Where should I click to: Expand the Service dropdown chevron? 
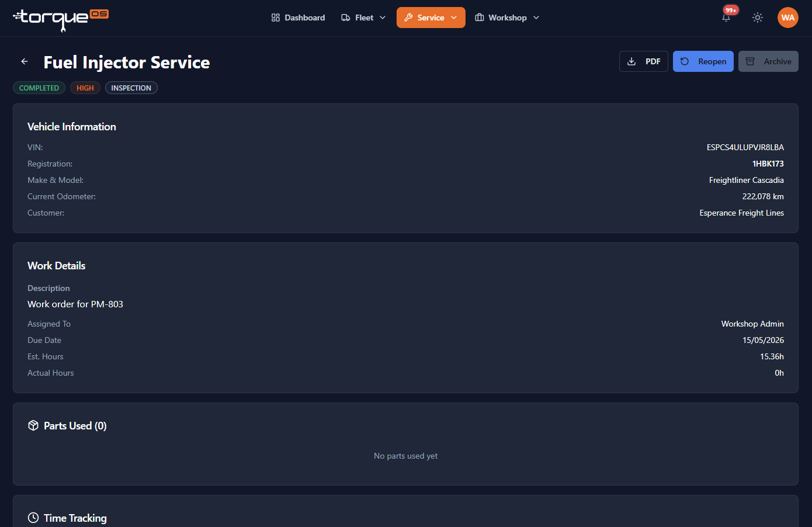[454, 18]
